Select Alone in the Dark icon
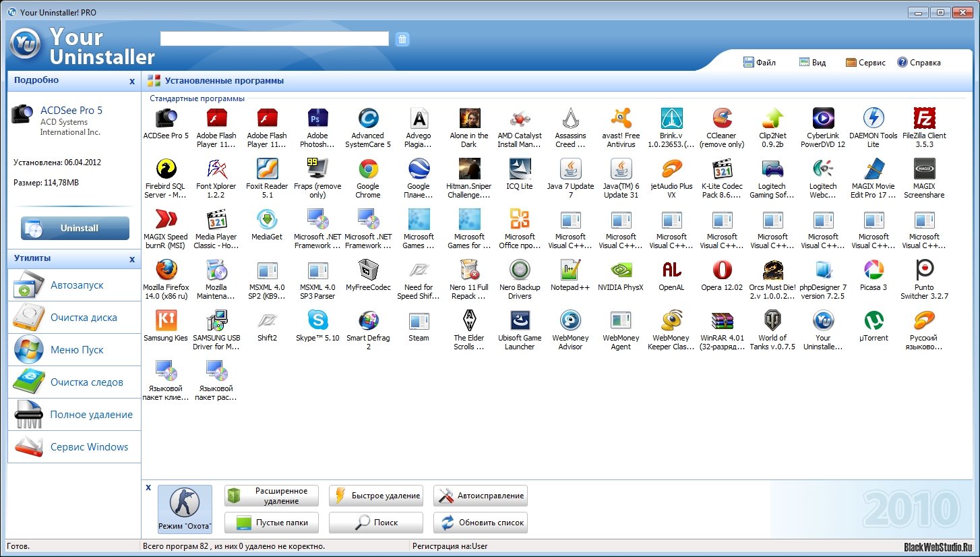 pyautogui.click(x=469, y=118)
